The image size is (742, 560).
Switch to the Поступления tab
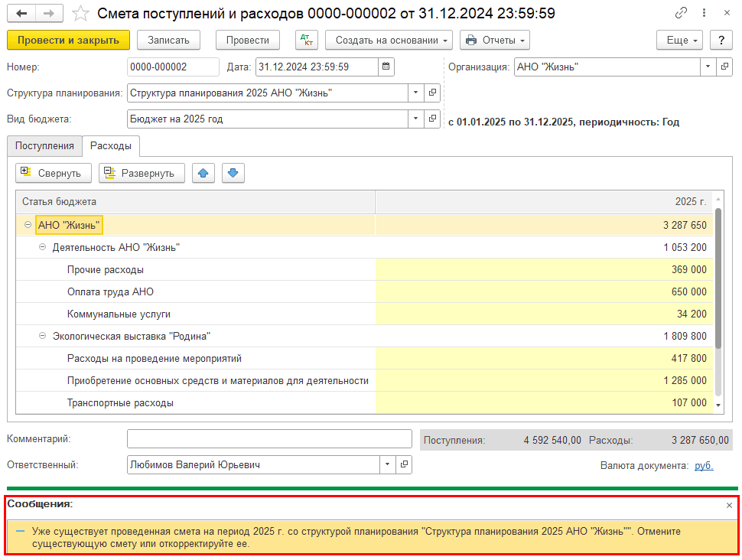click(44, 146)
